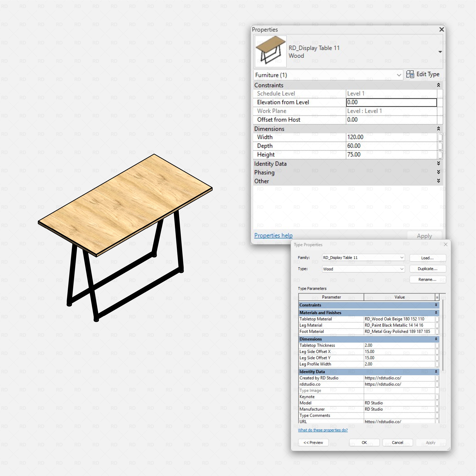Click associate button for Tabletop Material

click(437, 319)
